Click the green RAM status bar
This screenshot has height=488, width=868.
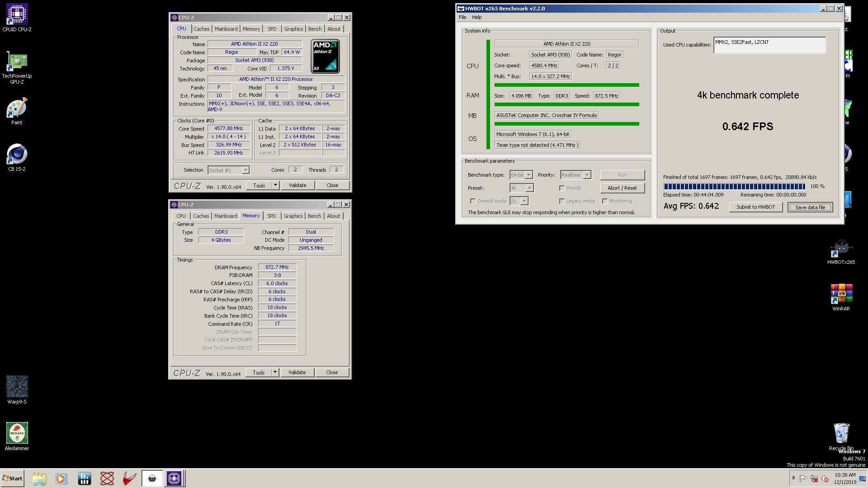point(566,104)
